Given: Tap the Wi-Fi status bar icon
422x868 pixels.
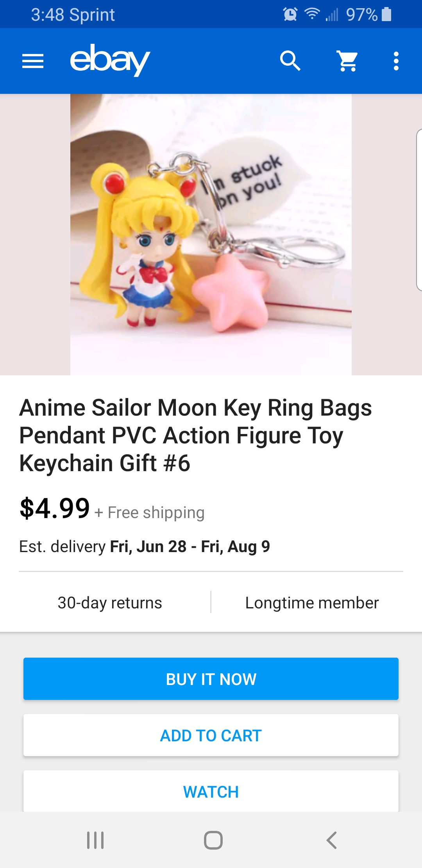Looking at the screenshot, I should pyautogui.click(x=312, y=14).
